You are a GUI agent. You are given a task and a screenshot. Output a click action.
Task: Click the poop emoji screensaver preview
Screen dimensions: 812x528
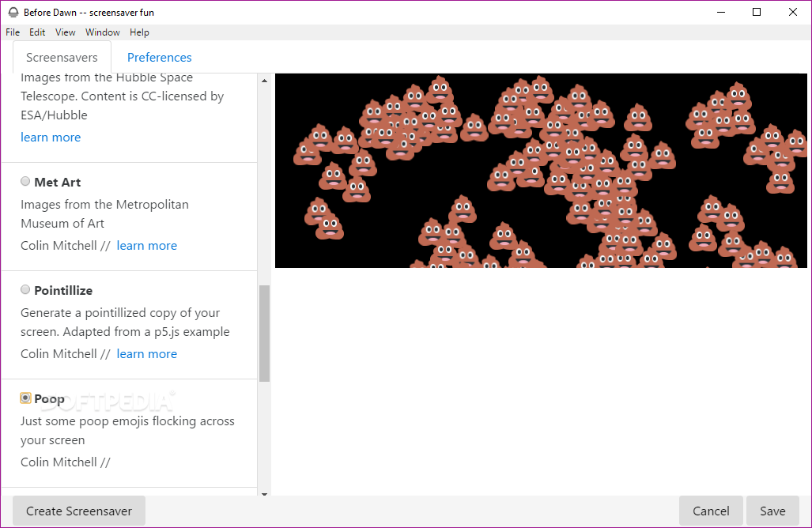point(541,171)
